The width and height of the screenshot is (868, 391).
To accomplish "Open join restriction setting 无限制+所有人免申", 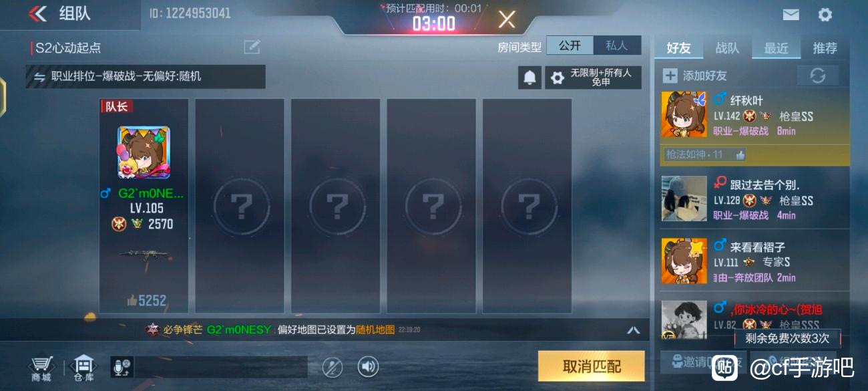I will [x=594, y=78].
